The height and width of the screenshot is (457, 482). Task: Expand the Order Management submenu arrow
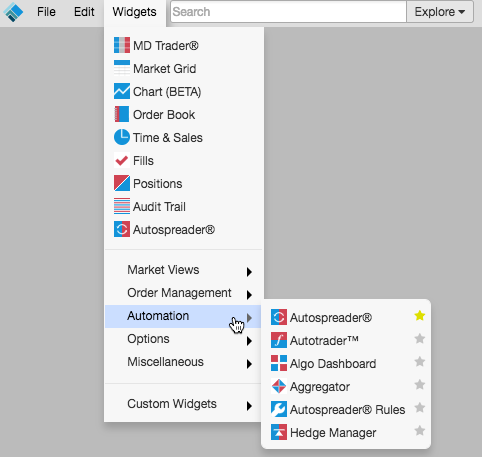click(249, 295)
